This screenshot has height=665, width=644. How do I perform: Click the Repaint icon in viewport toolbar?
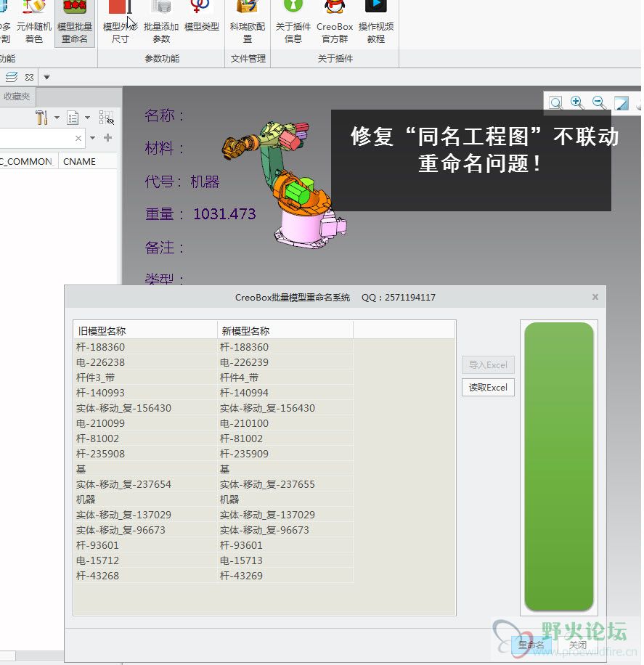621,102
